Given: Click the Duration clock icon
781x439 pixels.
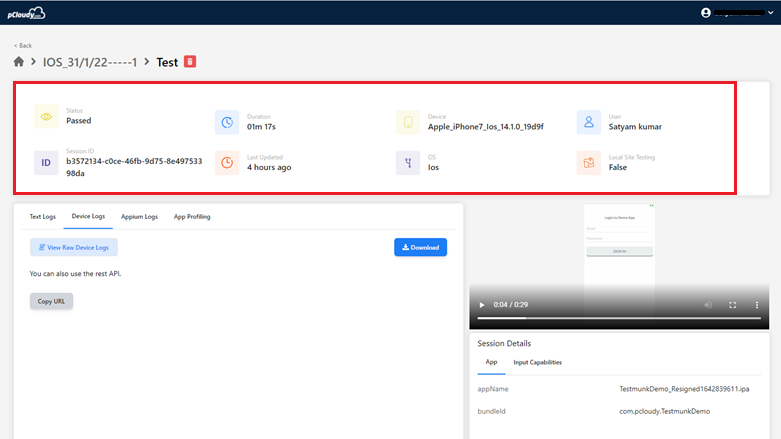Looking at the screenshot, I should click(227, 122).
